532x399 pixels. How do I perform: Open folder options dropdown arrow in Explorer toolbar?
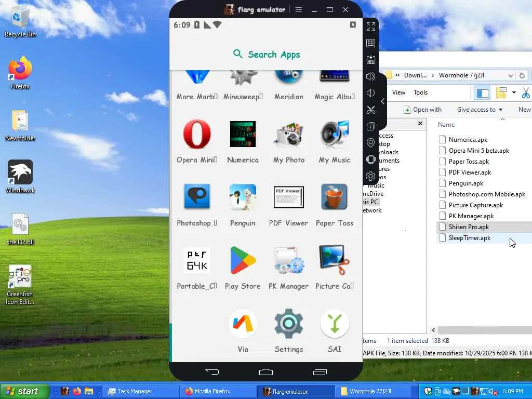[514, 92]
